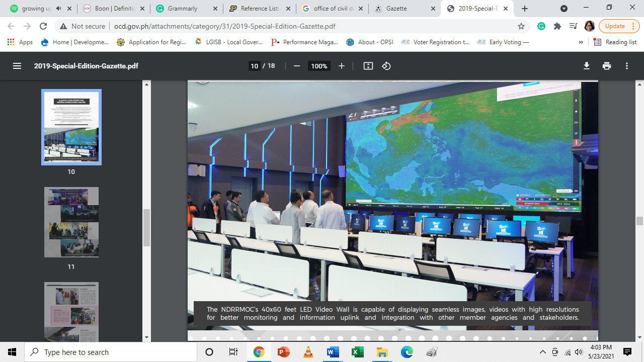Open the Grammarly extension icon in toolbar
Screen dimensions: 644x362
(x=541, y=26)
